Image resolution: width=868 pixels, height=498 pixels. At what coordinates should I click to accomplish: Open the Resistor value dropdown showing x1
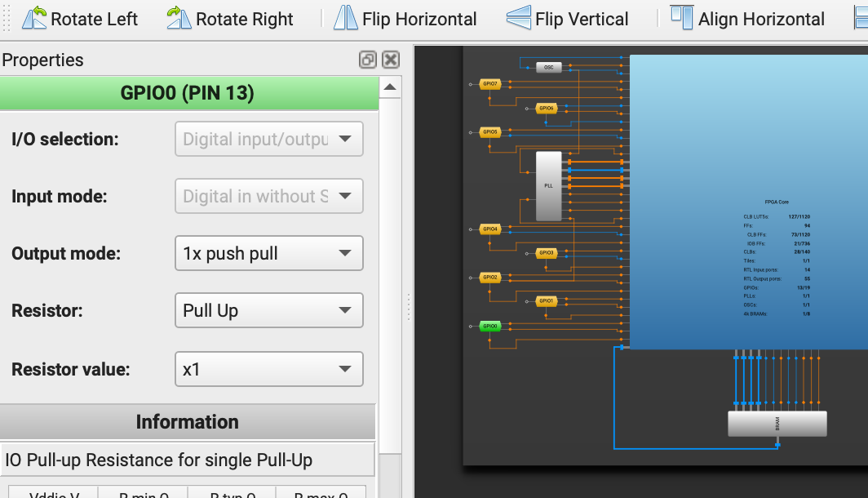click(x=269, y=369)
